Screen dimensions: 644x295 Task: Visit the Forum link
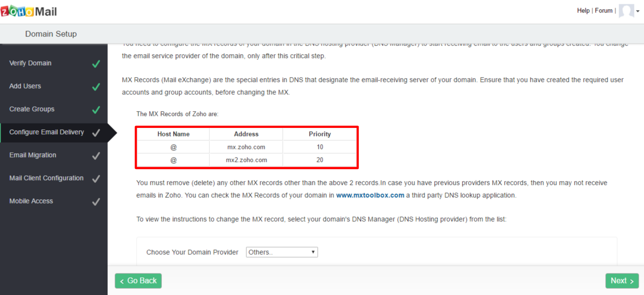(x=604, y=11)
